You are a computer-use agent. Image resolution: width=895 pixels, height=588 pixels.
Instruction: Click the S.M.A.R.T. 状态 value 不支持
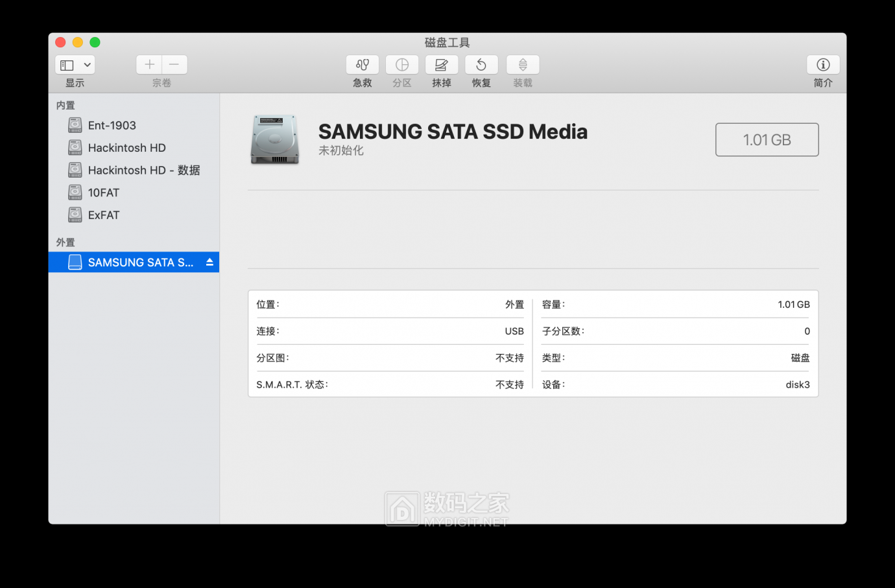(x=510, y=384)
